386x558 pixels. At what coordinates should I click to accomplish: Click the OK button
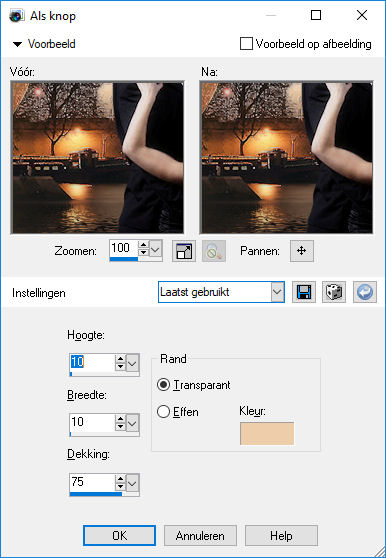[x=120, y=535]
